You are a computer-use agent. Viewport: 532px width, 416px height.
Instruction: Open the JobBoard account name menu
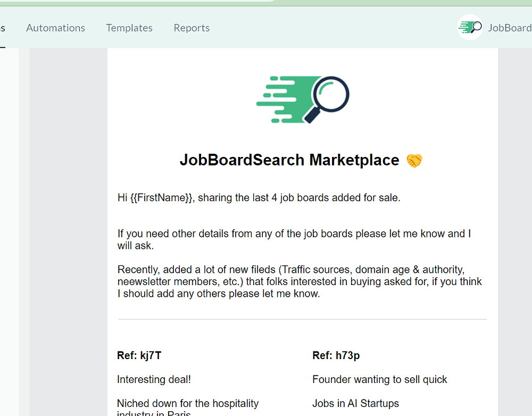point(510,28)
